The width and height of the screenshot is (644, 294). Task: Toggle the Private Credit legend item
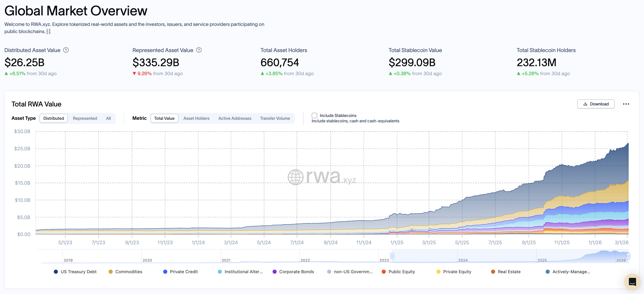point(180,272)
